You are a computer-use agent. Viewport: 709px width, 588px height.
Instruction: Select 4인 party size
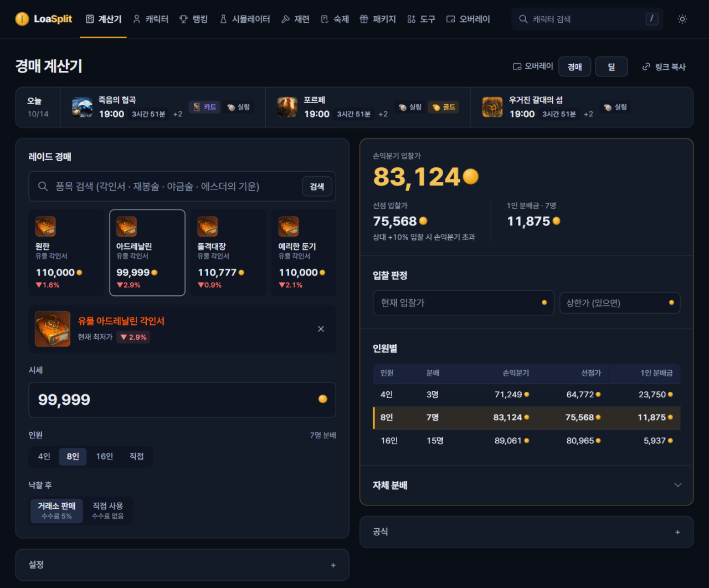(44, 456)
